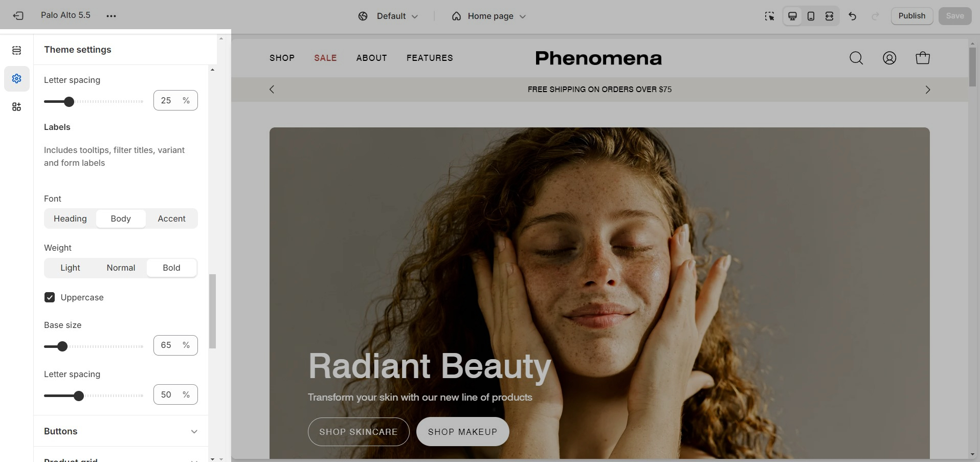980x462 pixels.
Task: Open the FEATURES navigation menu item
Action: click(x=430, y=58)
